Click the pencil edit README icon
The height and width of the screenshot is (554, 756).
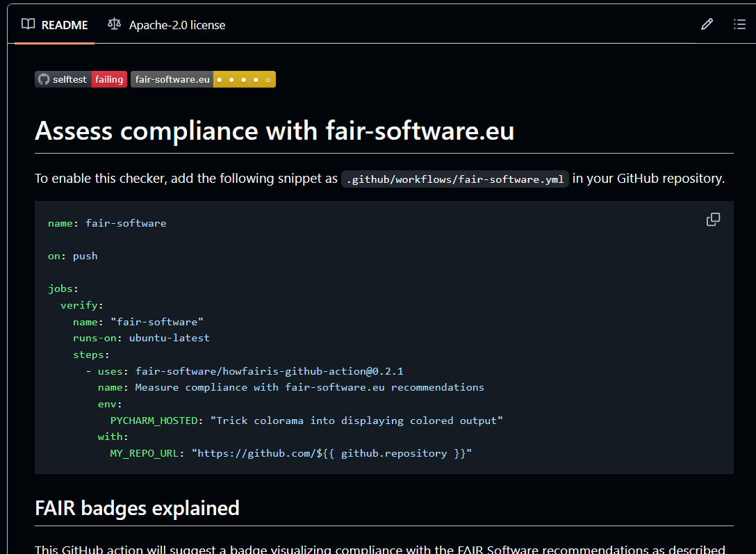(707, 24)
